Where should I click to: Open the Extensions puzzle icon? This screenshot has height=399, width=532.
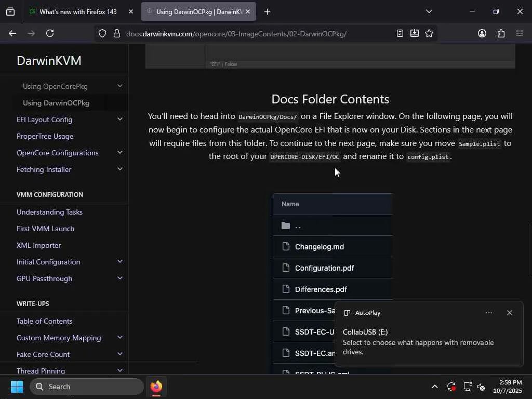coord(501,33)
